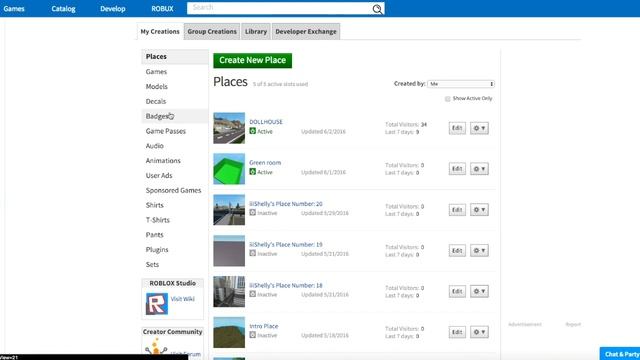
Task: Open the gear dropdown for Intro Place
Action: pos(479,332)
